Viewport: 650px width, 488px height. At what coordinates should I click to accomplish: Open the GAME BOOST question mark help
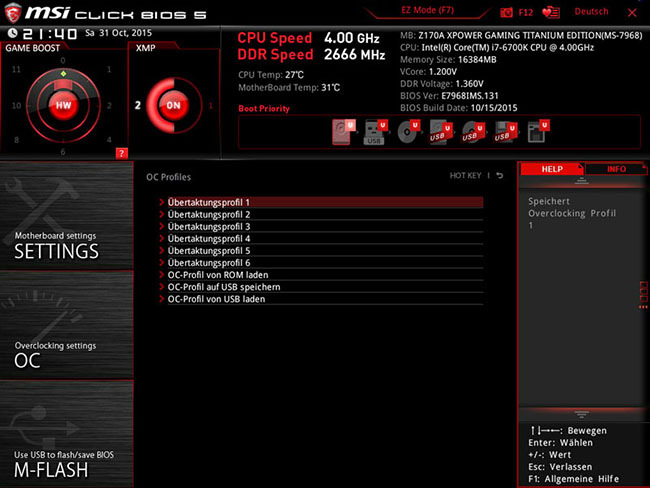click(121, 153)
